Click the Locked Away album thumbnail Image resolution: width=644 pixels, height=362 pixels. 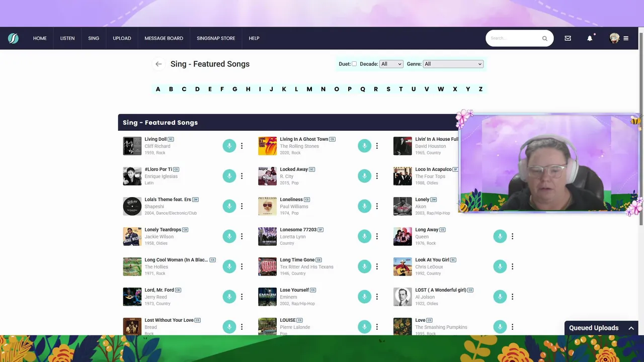268,176
